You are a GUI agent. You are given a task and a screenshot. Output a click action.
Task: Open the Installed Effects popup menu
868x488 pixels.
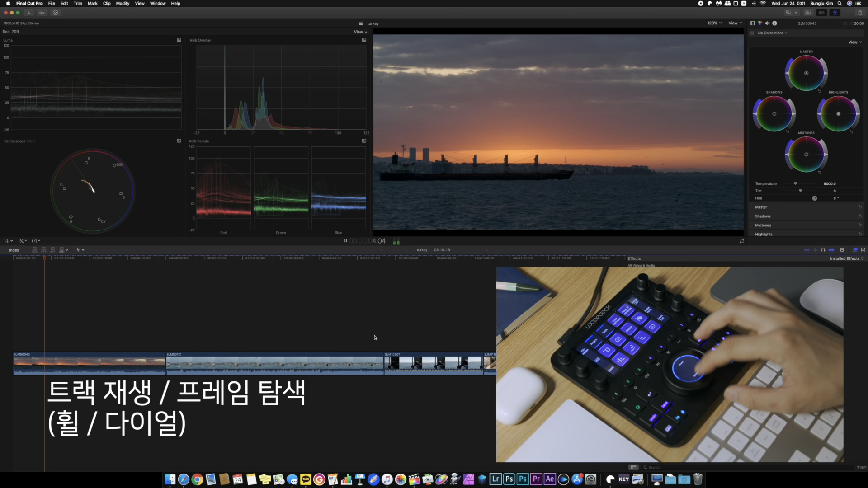[846, 258]
